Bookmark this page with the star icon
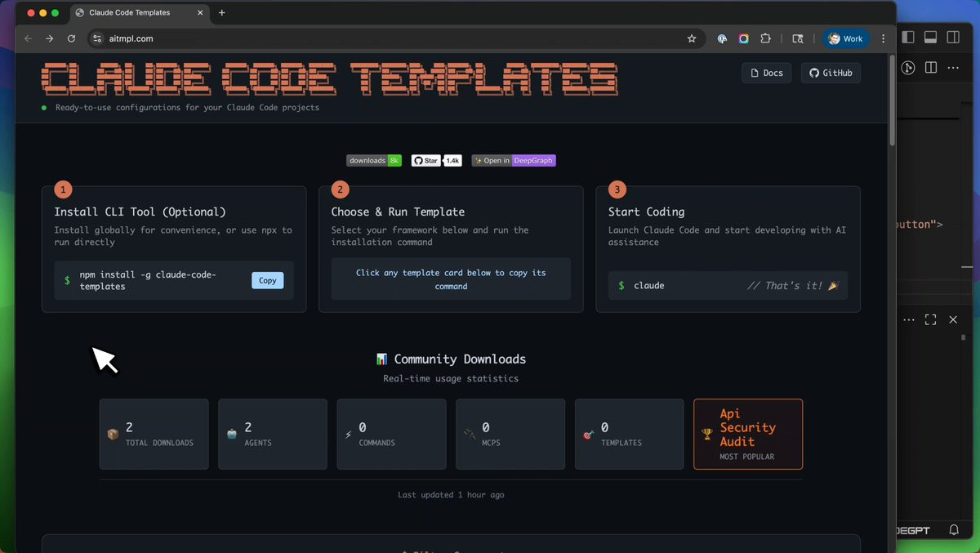Image resolution: width=980 pixels, height=553 pixels. 692,38
